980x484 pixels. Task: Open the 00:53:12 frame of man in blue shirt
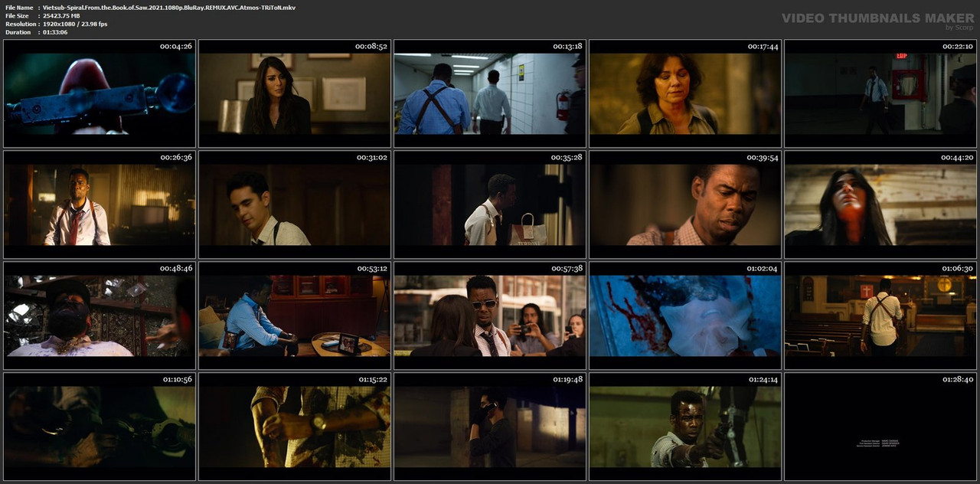(295, 316)
